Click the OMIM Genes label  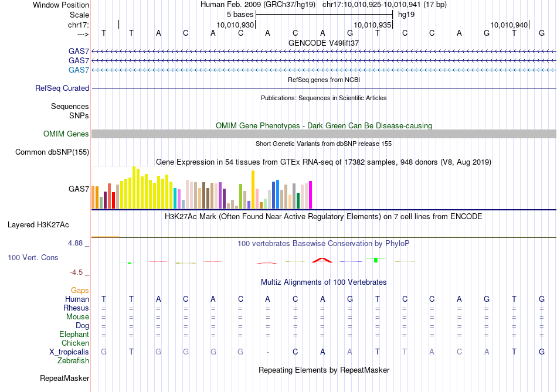[x=66, y=134]
